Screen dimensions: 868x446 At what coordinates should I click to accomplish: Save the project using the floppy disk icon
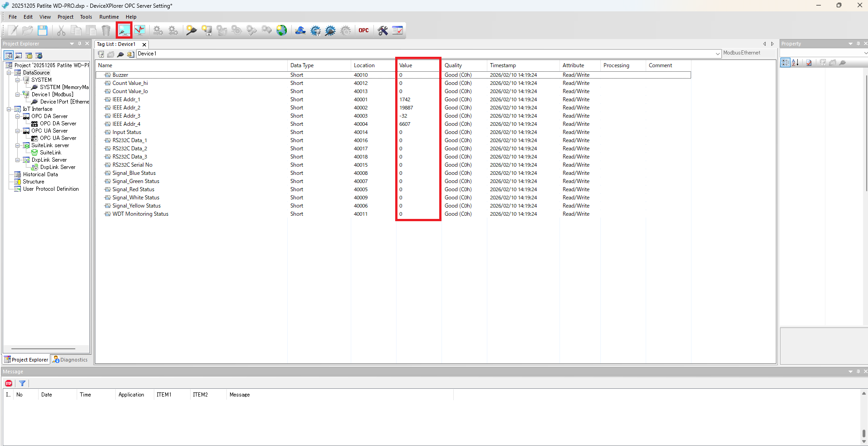click(x=42, y=30)
